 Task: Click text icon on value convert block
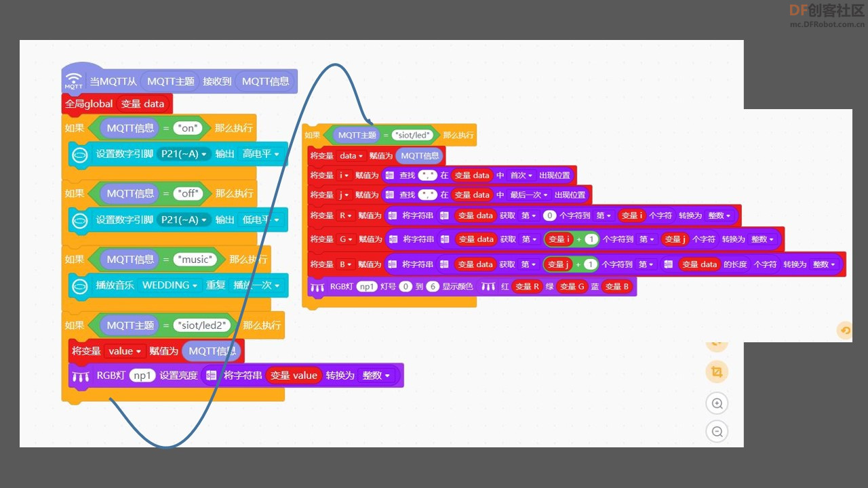pos(212,375)
